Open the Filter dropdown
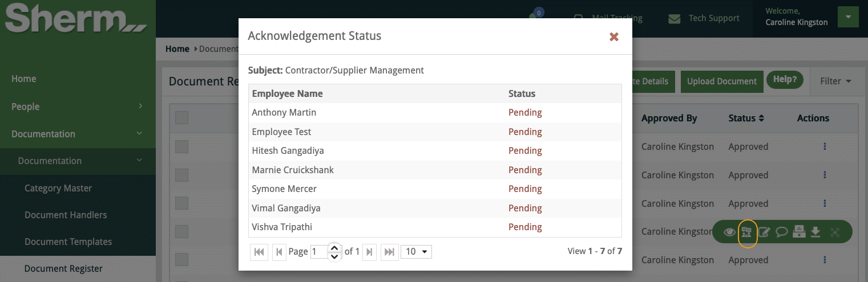 click(835, 81)
